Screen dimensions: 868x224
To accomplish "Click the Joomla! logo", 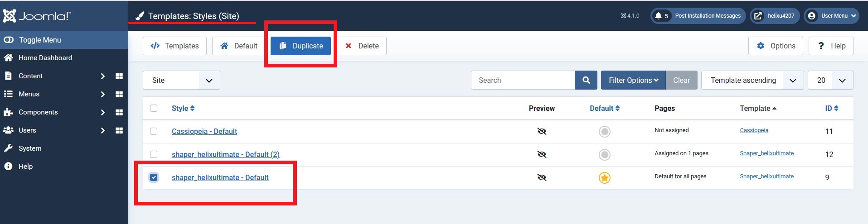I will [x=37, y=16].
